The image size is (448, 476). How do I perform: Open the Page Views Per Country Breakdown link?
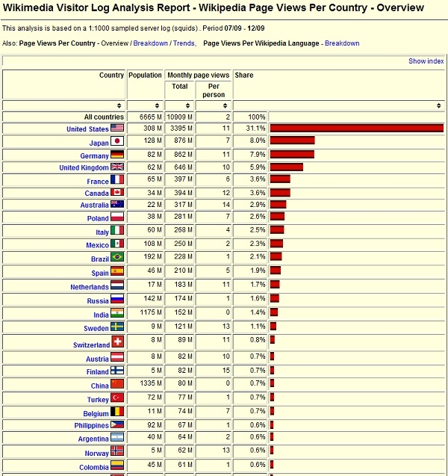[x=150, y=43]
